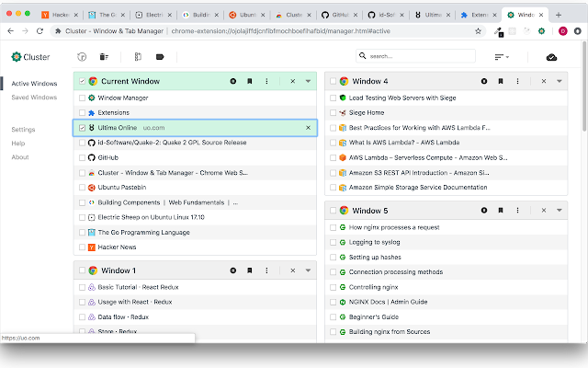588x368 pixels.
Task: Click the Chrome reload button
Action: coord(40,31)
